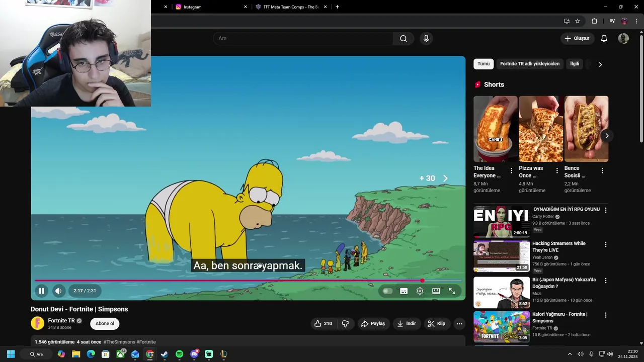Share the video via Paylaş button
The width and height of the screenshot is (644, 362).
click(x=373, y=324)
